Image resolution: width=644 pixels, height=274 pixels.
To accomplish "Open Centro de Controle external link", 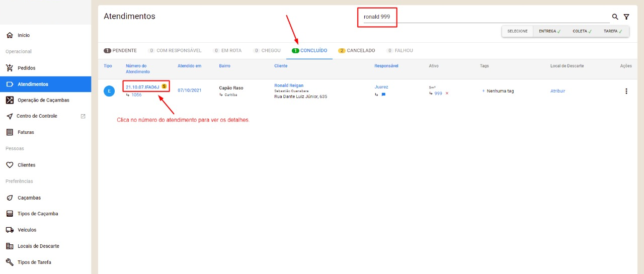I will click(x=83, y=116).
